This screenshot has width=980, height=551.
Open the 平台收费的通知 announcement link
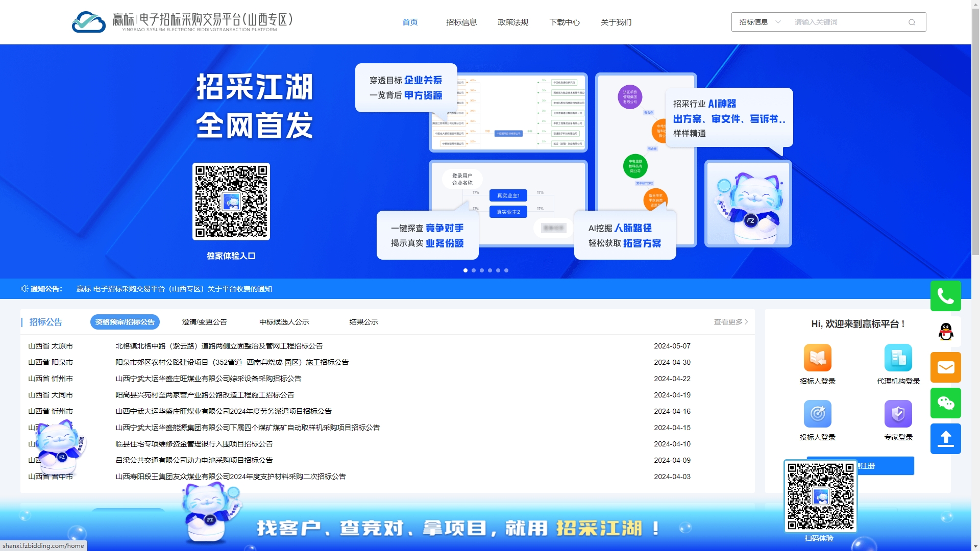tap(174, 289)
